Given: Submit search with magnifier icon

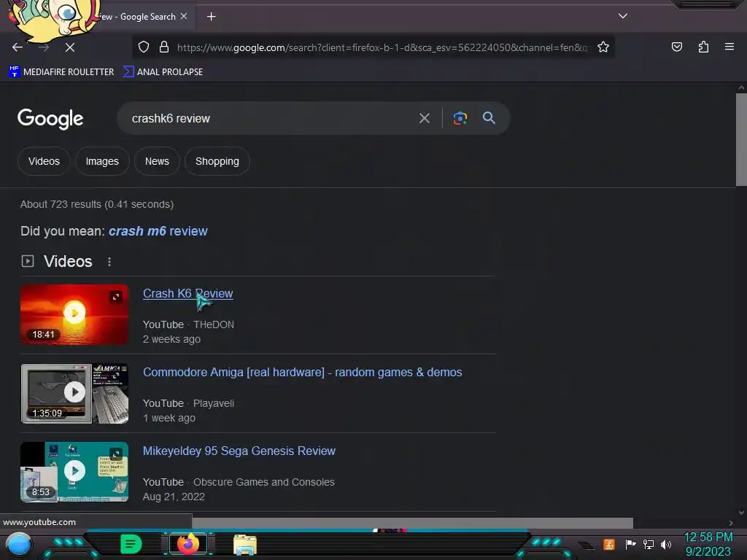Looking at the screenshot, I should pos(489,118).
